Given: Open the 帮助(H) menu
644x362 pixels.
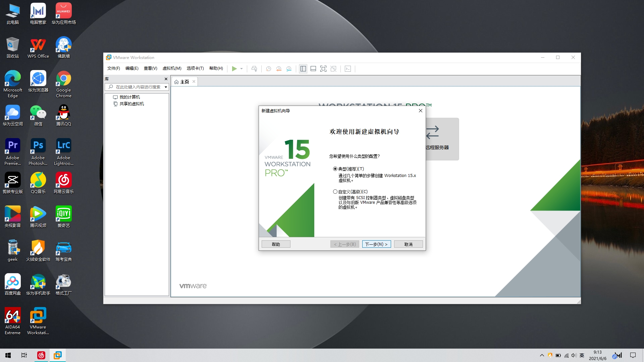Looking at the screenshot, I should [216, 68].
